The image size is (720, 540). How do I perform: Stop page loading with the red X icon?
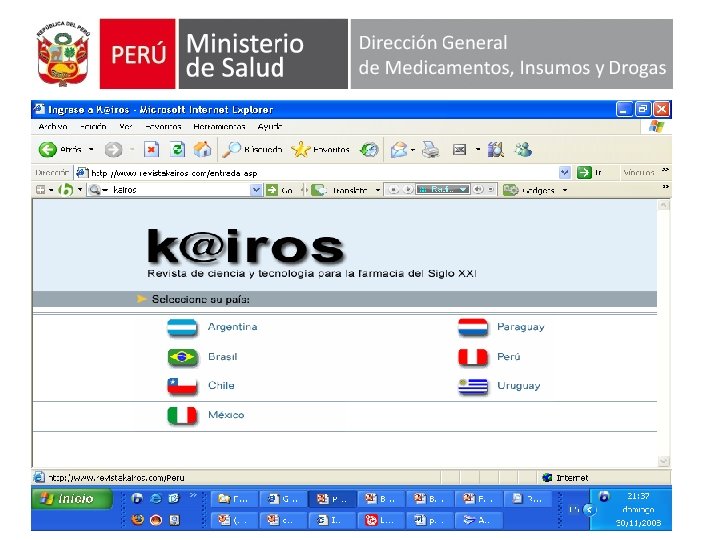point(151,149)
